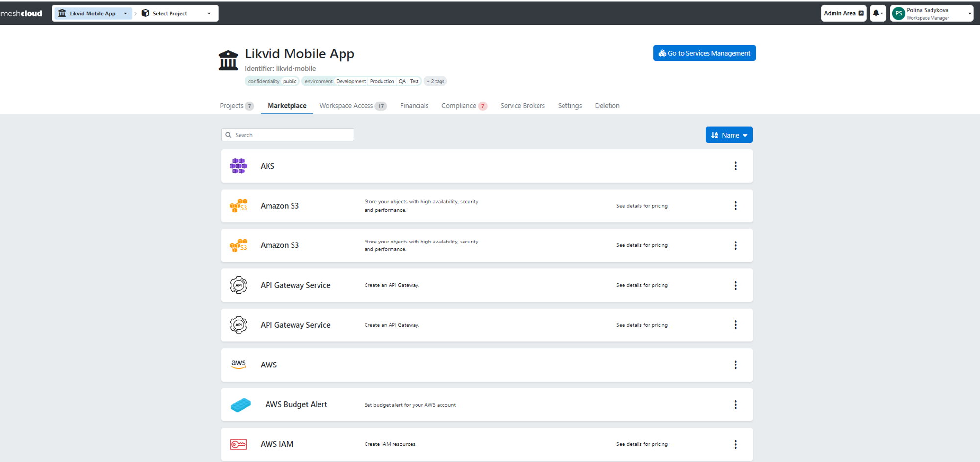Screen dimensions: 980x462
Task: Click the 'Create IAM resources.' description
Action: (x=390, y=444)
